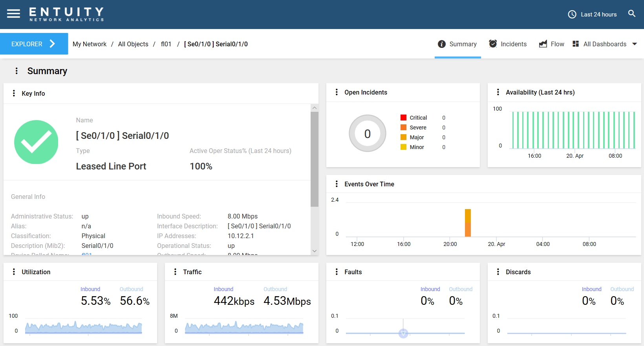Click the Key Info scrollbar up arrow

[315, 108]
